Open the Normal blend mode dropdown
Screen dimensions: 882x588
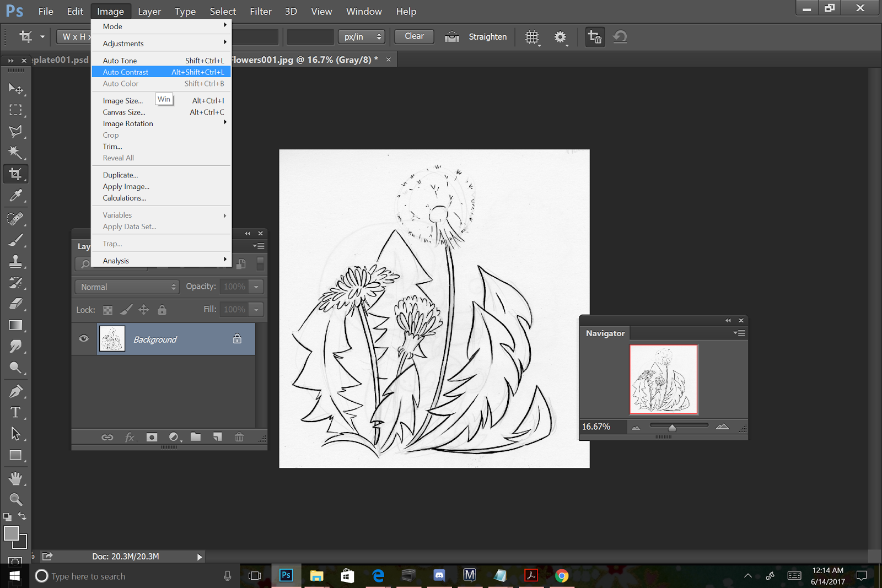pos(127,287)
